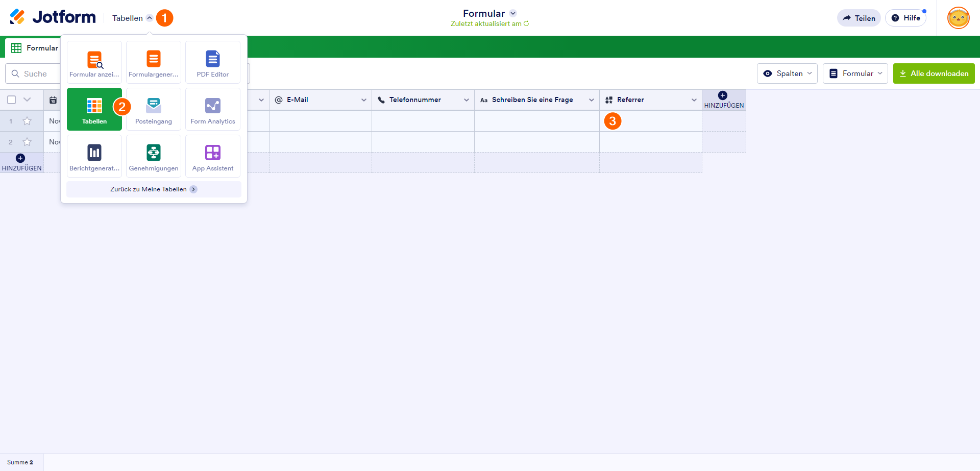Add a new column with HINZUFÜGEN plus
This screenshot has height=471, width=980.
click(724, 100)
